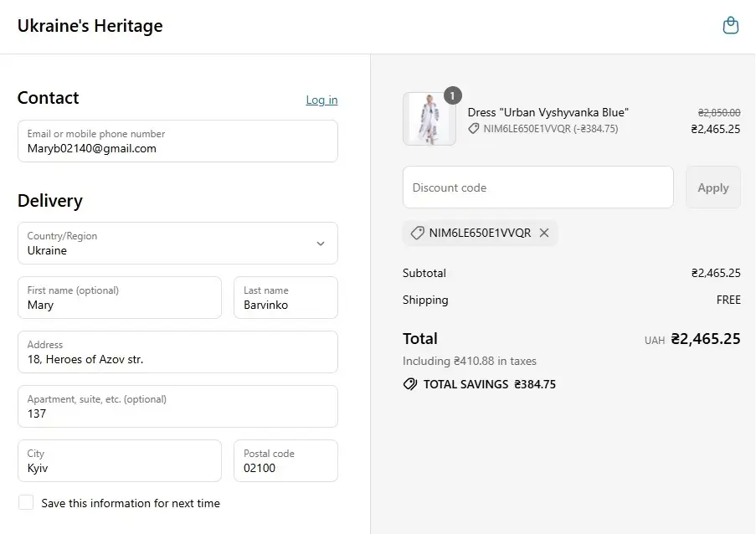Click the quantity badge on the dress thumbnail
The width and height of the screenshot is (756, 534).
coord(452,95)
